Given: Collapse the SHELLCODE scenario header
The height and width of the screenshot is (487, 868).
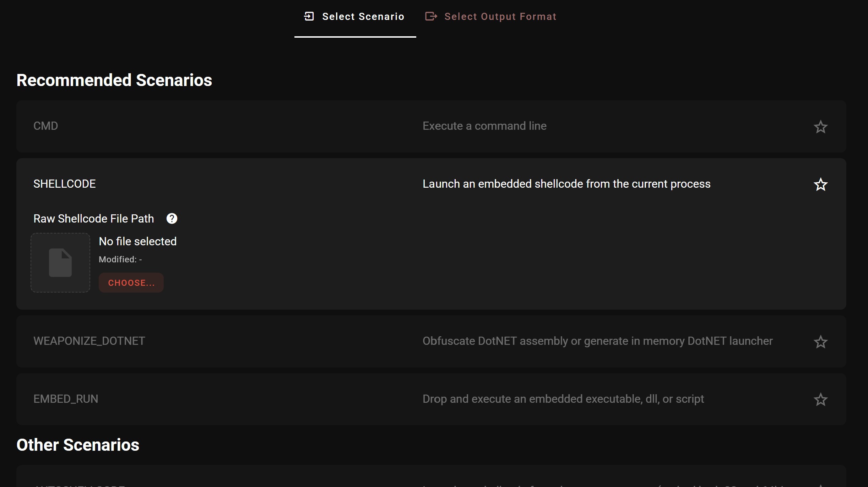Looking at the screenshot, I should (65, 184).
